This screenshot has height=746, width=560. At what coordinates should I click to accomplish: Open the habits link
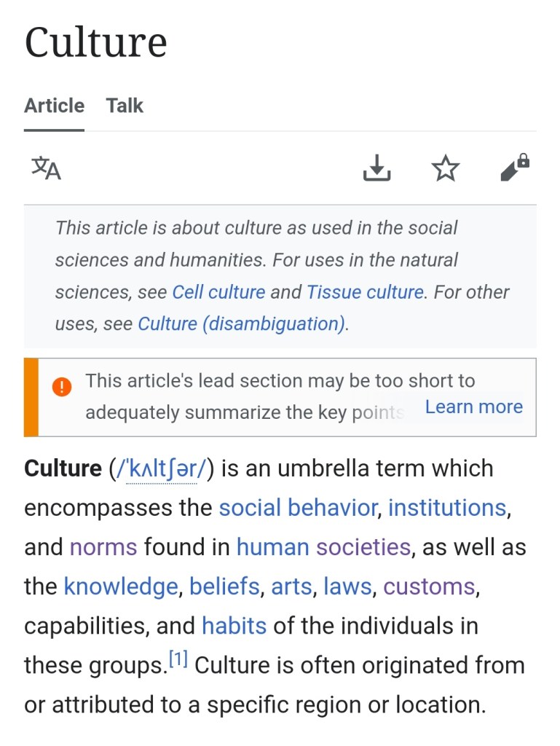pos(234,626)
